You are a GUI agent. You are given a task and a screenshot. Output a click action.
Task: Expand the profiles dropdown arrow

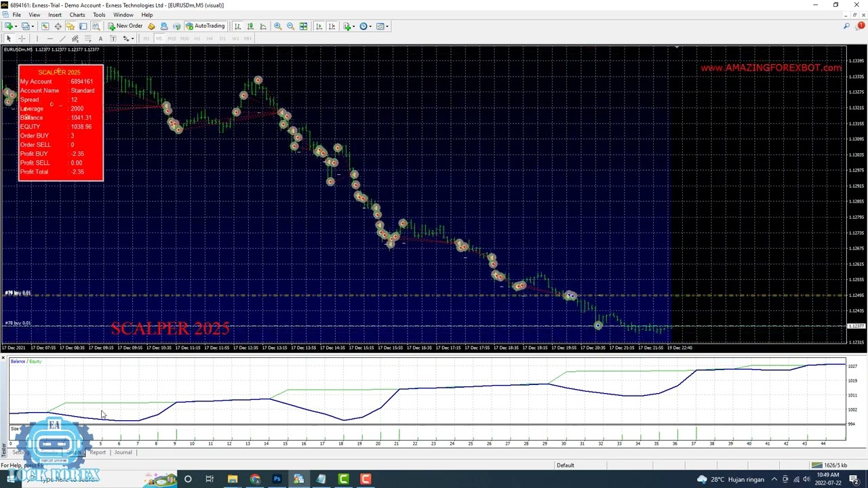click(x=33, y=26)
